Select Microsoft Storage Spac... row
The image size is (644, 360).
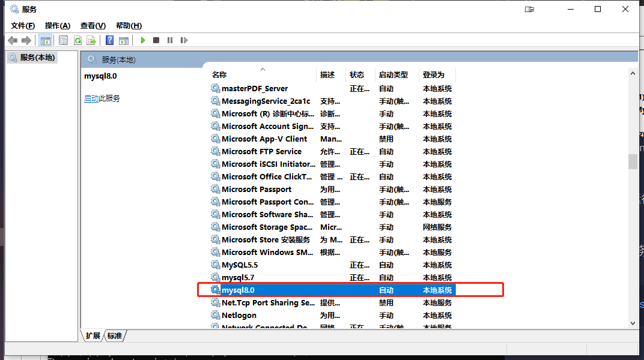coord(333,227)
